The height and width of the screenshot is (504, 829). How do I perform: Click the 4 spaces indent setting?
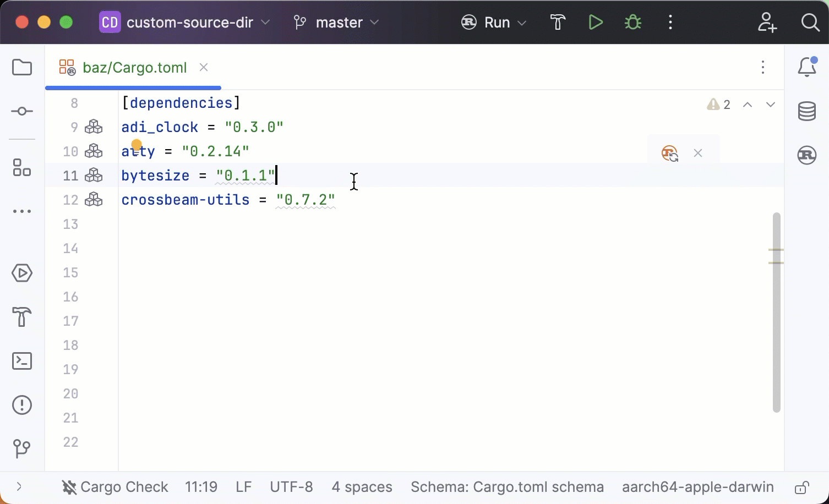pos(362,487)
